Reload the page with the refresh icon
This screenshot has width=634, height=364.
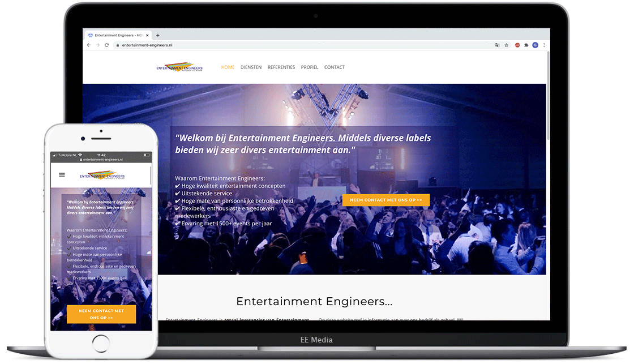(x=107, y=45)
